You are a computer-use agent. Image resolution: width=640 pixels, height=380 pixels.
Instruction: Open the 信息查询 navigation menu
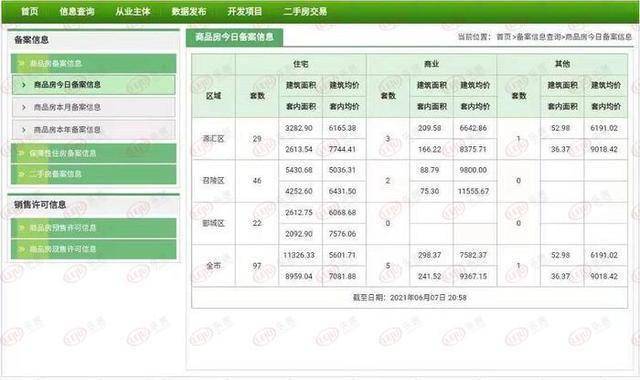[x=77, y=11]
